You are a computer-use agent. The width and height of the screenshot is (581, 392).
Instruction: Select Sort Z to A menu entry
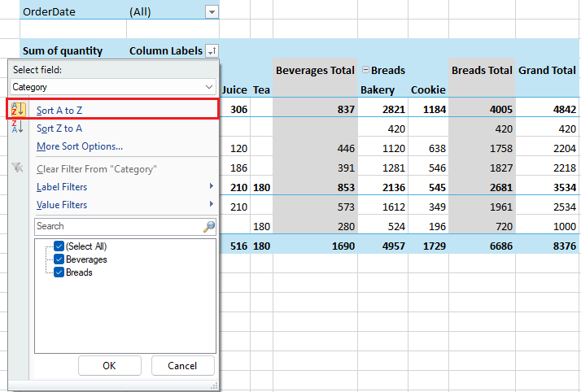(x=59, y=128)
